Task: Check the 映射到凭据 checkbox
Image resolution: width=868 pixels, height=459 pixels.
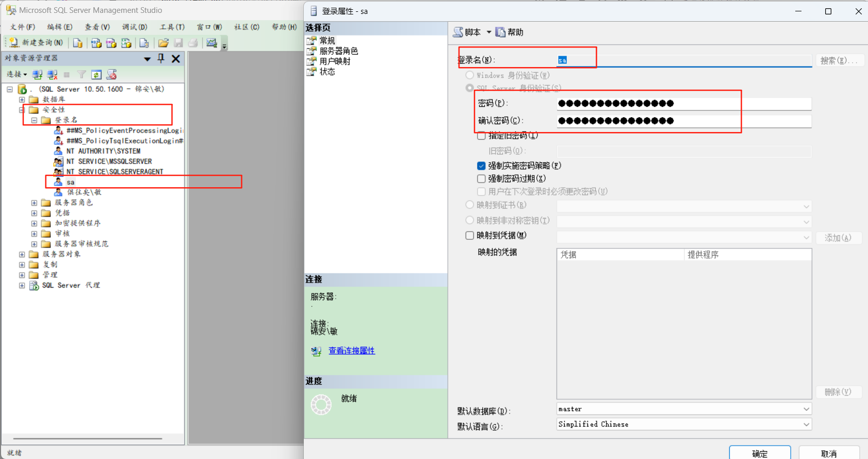Action: (x=469, y=235)
